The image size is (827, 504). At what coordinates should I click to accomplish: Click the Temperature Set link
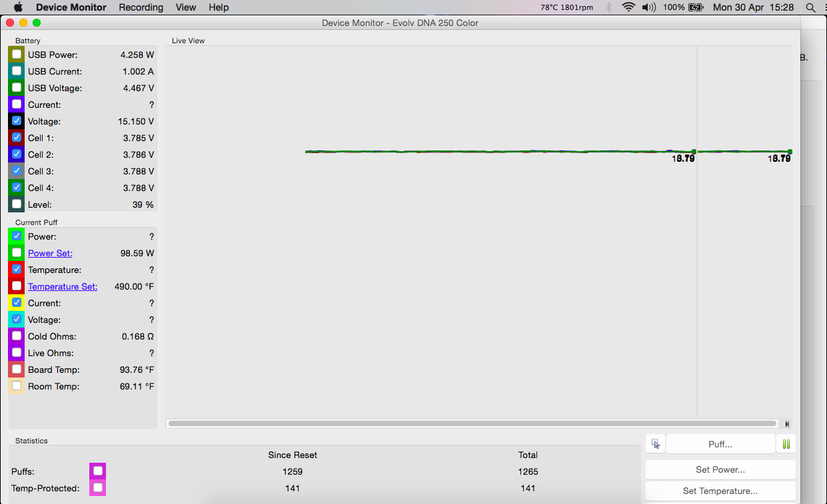63,286
